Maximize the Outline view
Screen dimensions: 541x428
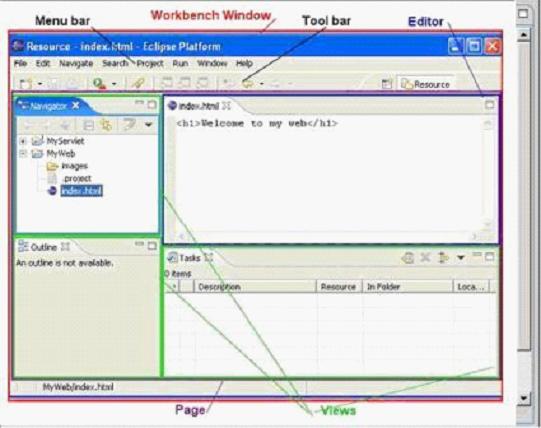[x=152, y=246]
